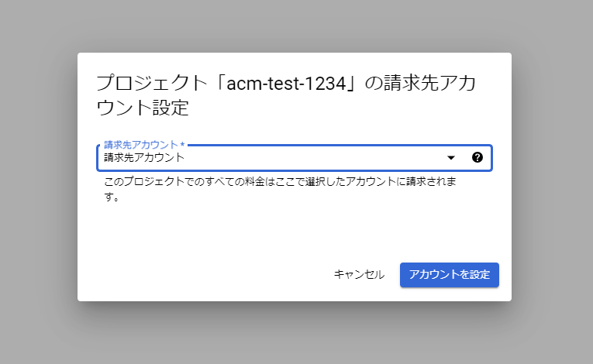Select the 請求先アカウント placeholder text in the field
Viewport: 593px width, 364px height.
click(144, 158)
